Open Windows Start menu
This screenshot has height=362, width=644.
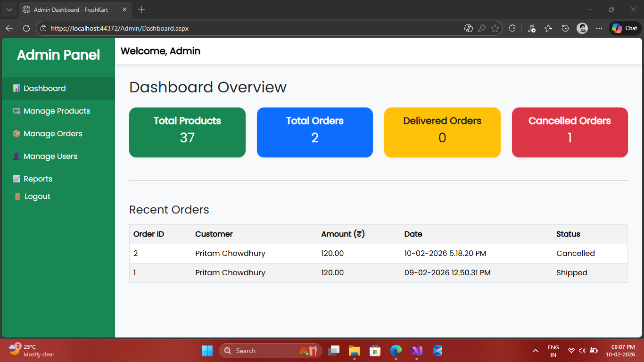point(207,351)
